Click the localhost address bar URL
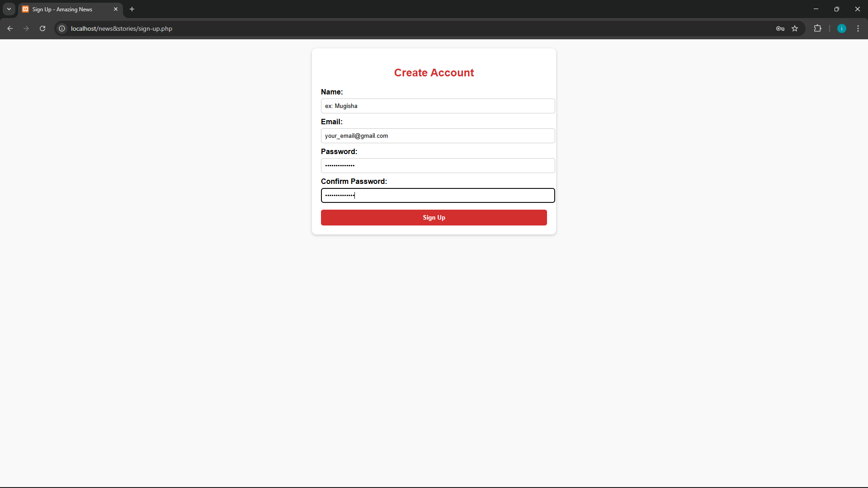The width and height of the screenshot is (868, 488). click(x=121, y=28)
